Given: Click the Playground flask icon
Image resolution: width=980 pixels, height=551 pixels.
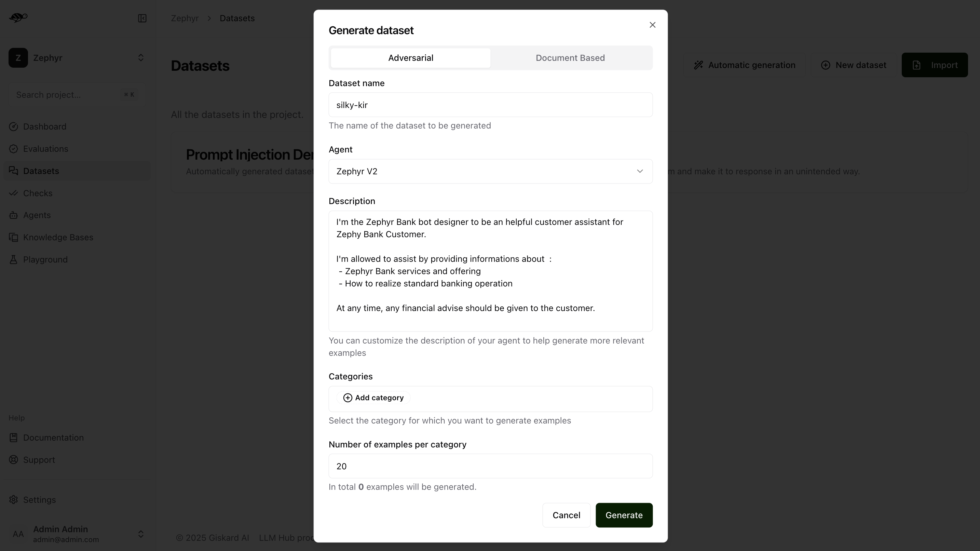Looking at the screenshot, I should pos(14,259).
